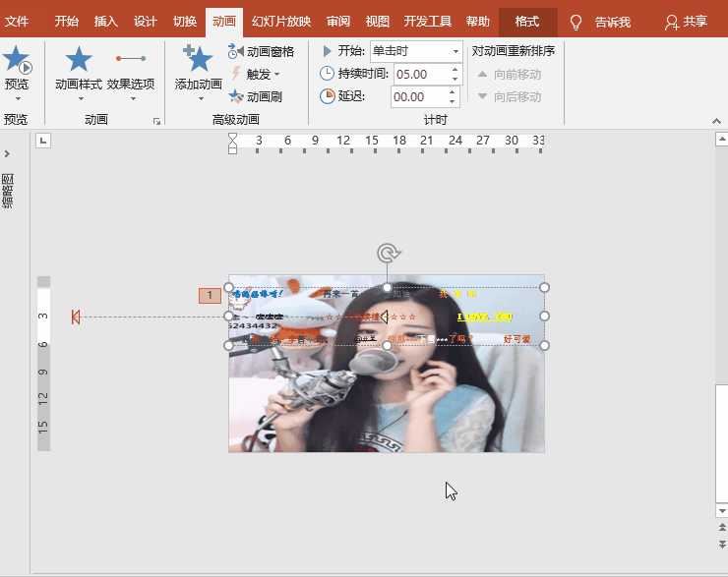728x577 pixels.
Task: Click Add Animation star icon
Action: 199,58
